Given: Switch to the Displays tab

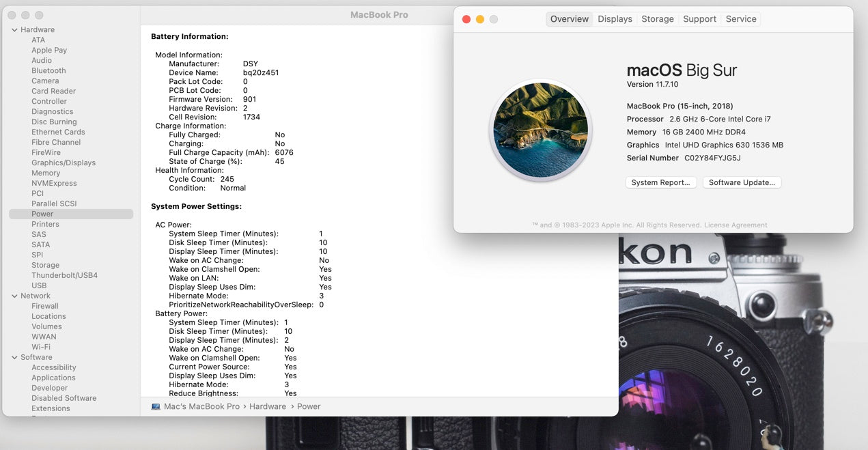Looking at the screenshot, I should pos(615,19).
